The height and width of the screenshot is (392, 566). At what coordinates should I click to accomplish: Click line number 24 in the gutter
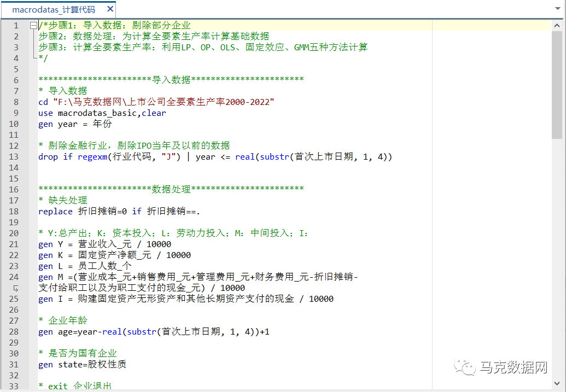[14, 277]
